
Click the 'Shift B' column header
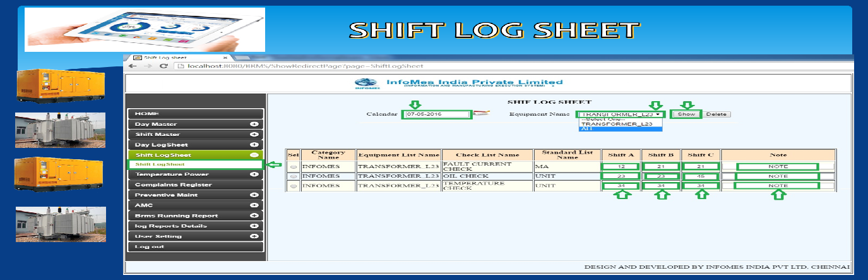pyautogui.click(x=661, y=155)
